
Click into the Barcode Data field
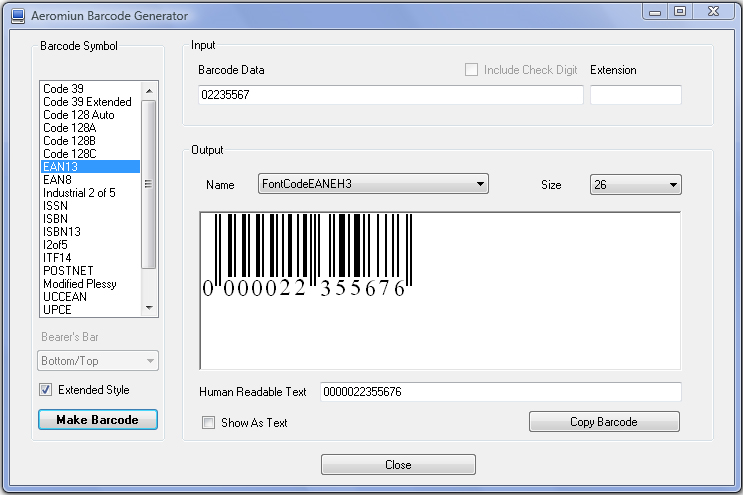tap(390, 95)
